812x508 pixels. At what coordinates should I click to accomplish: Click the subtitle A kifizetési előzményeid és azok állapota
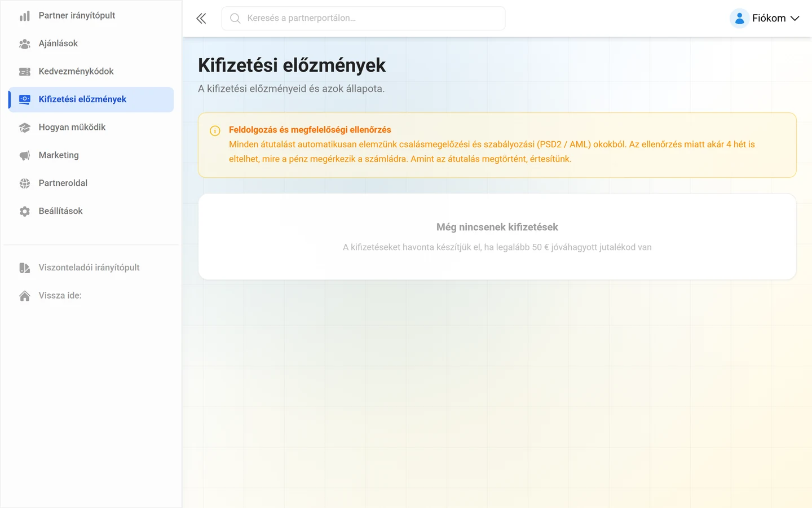pyautogui.click(x=291, y=89)
